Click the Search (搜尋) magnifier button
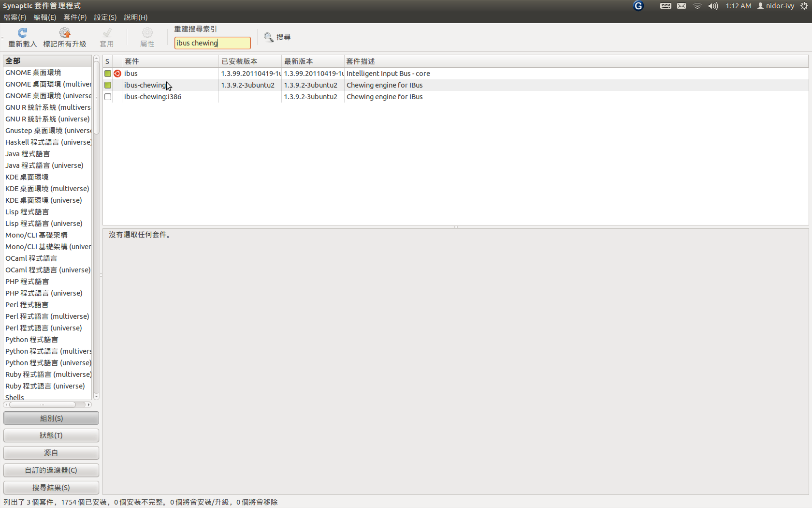812x508 pixels. [x=277, y=37]
